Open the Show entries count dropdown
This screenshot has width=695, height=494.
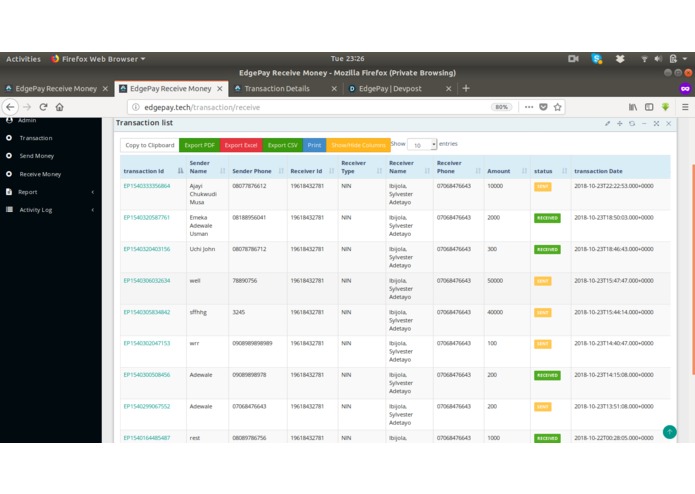point(422,145)
